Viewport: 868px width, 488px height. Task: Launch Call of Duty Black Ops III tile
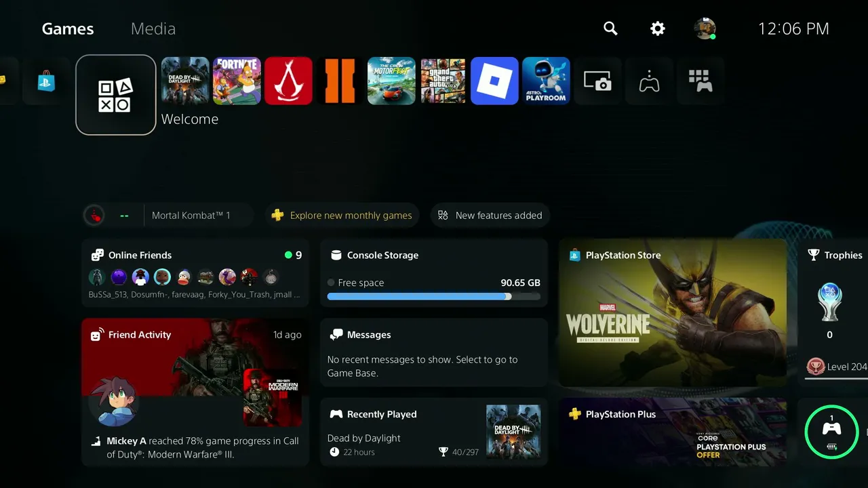[340, 81]
